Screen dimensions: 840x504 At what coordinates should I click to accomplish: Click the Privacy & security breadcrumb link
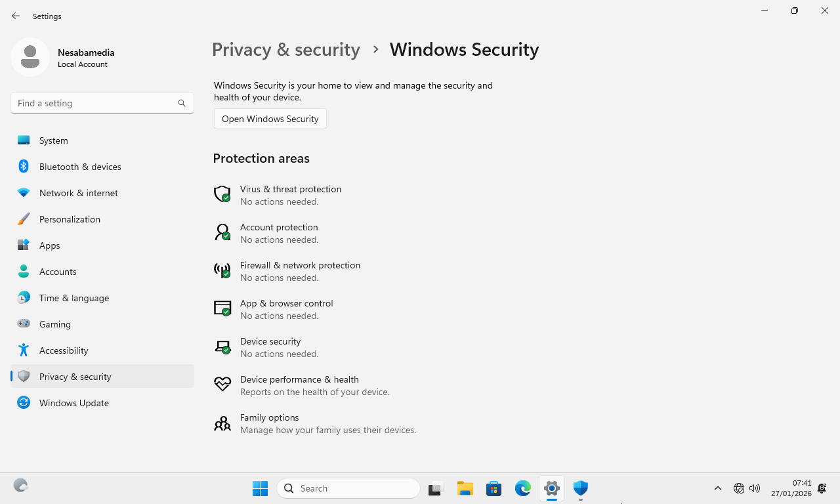286,49
